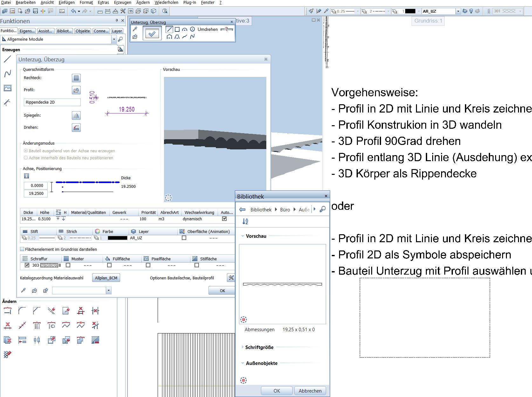The height and width of the screenshot is (397, 532).
Task: Click the Spiegeln mirror icon
Action: point(76,116)
